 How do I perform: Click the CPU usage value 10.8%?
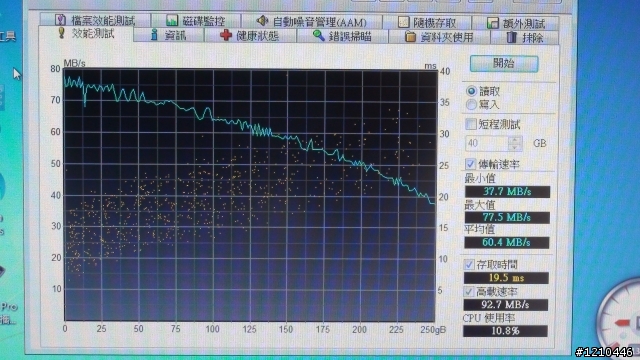click(x=505, y=331)
